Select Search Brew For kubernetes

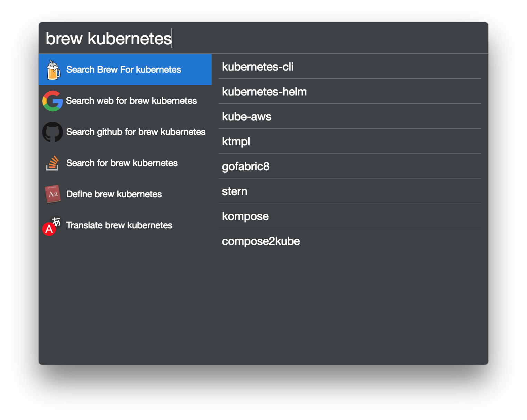tap(125, 70)
